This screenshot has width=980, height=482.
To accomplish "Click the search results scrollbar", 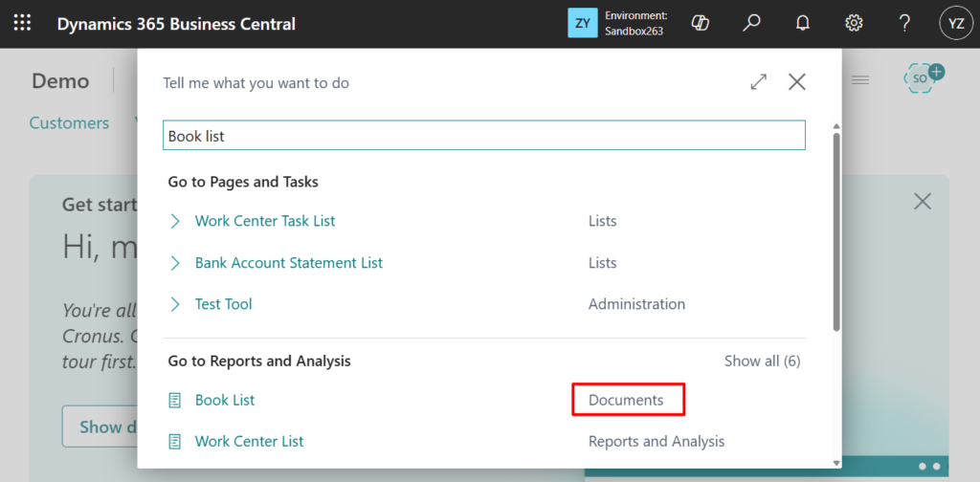I will (836, 230).
